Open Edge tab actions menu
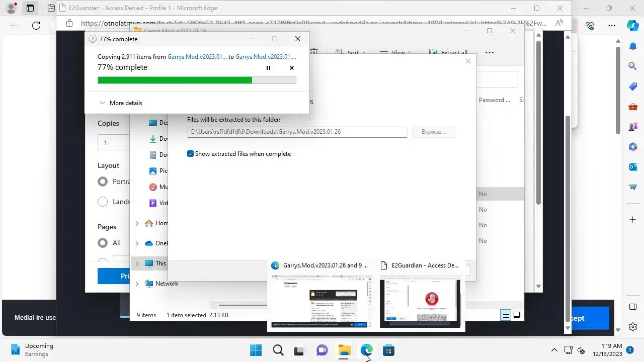Screen dimensions: 644x362 tap(30, 8)
